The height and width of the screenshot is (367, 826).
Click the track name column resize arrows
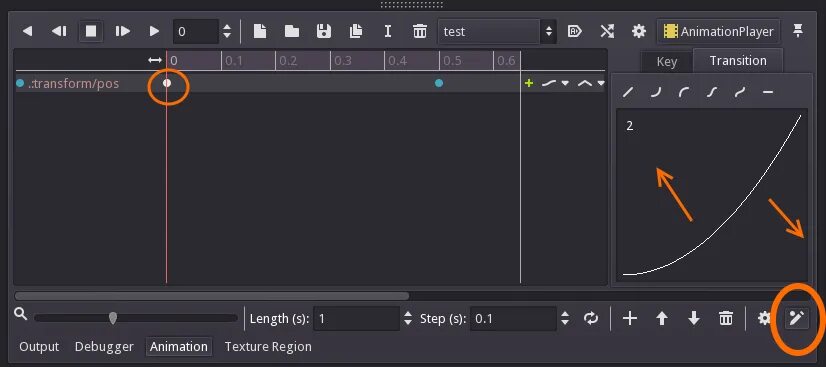point(155,61)
